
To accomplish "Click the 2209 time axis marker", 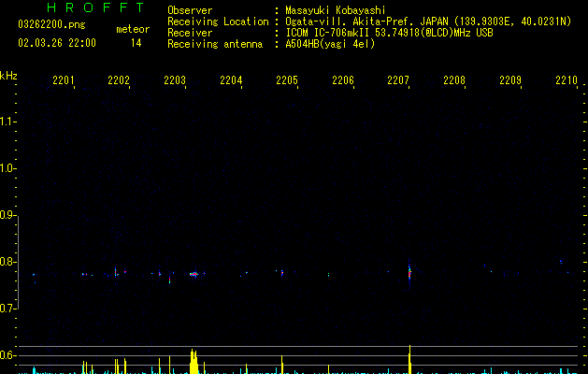I will click(x=510, y=80).
